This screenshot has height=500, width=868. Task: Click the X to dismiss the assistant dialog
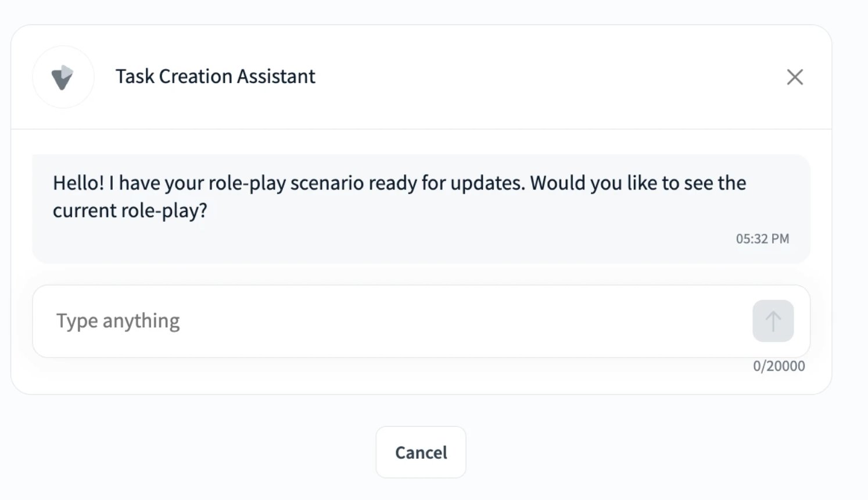[x=795, y=77]
